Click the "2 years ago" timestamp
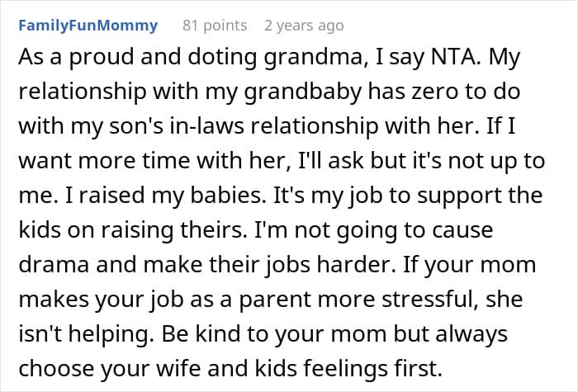The width and height of the screenshot is (578, 392). click(303, 26)
